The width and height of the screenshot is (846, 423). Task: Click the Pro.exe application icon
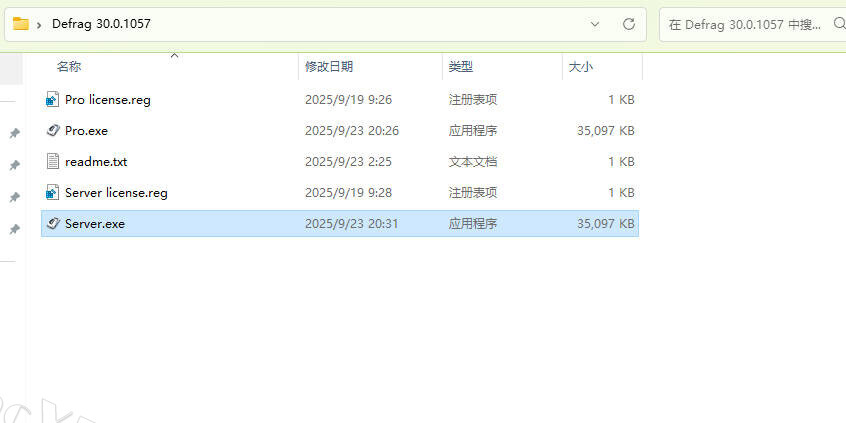54,131
